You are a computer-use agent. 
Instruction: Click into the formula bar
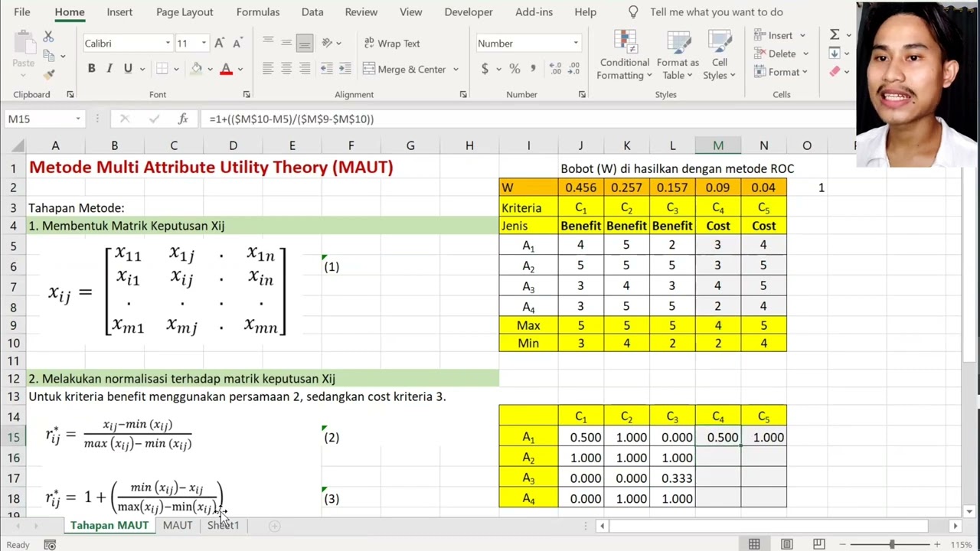coord(528,119)
